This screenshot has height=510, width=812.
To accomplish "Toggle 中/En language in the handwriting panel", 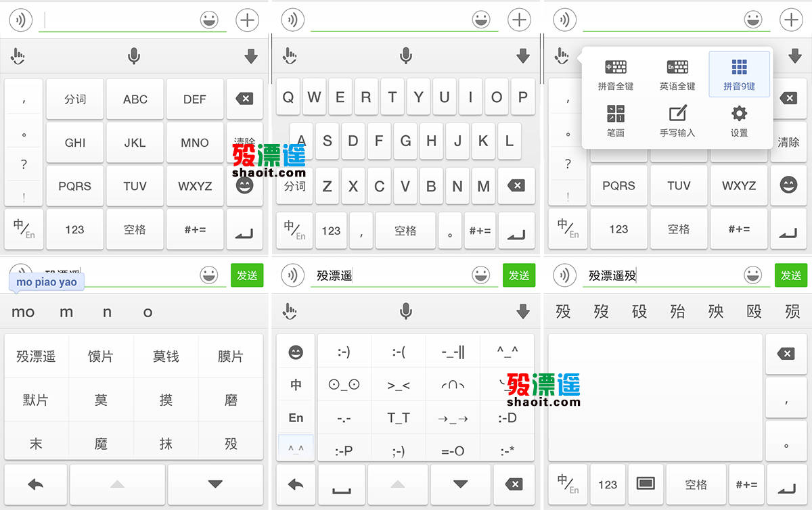I will tap(567, 484).
